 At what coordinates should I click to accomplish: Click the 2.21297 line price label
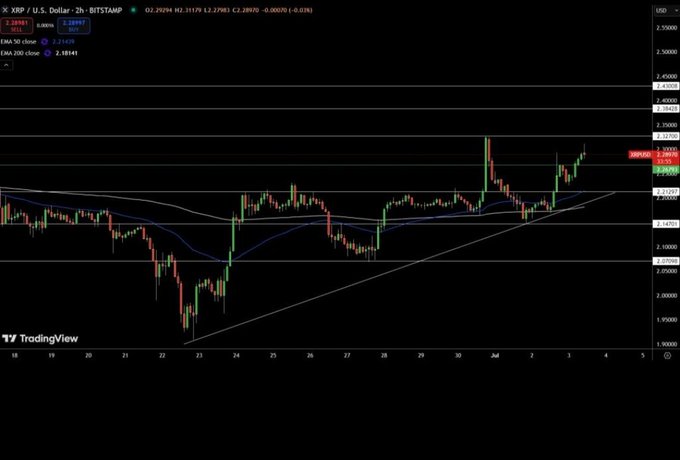tap(666, 191)
